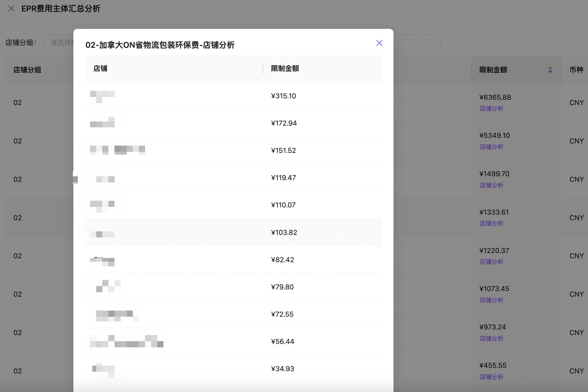This screenshot has width=588, height=392.
Task: Sort by 限制金额 column arrows
Action: point(550,70)
